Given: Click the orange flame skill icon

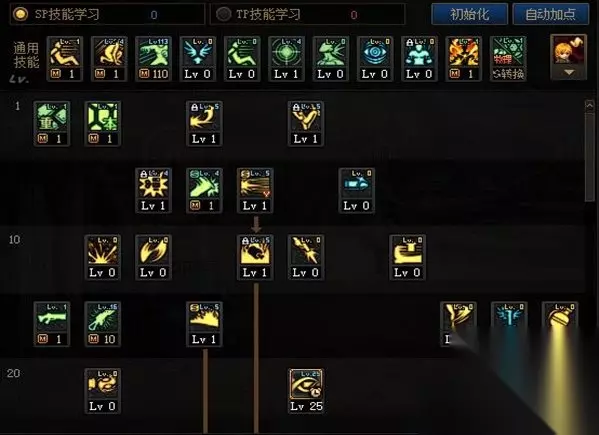Looking at the screenshot, I should [463, 58].
